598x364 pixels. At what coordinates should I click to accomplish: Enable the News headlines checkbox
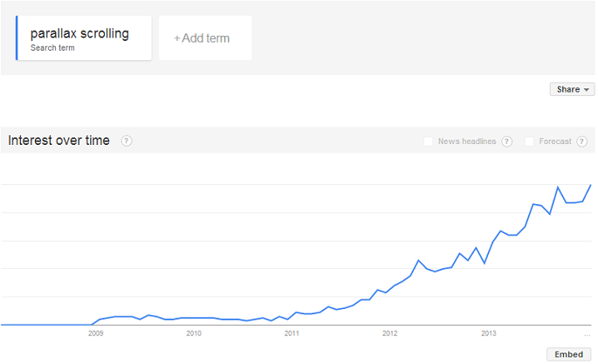pos(428,141)
